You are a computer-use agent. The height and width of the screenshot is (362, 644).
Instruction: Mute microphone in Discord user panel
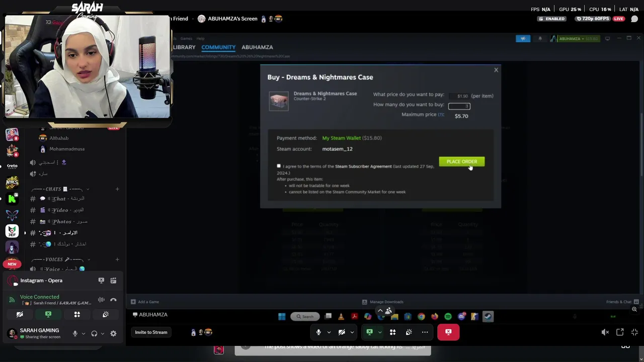pos(75,333)
